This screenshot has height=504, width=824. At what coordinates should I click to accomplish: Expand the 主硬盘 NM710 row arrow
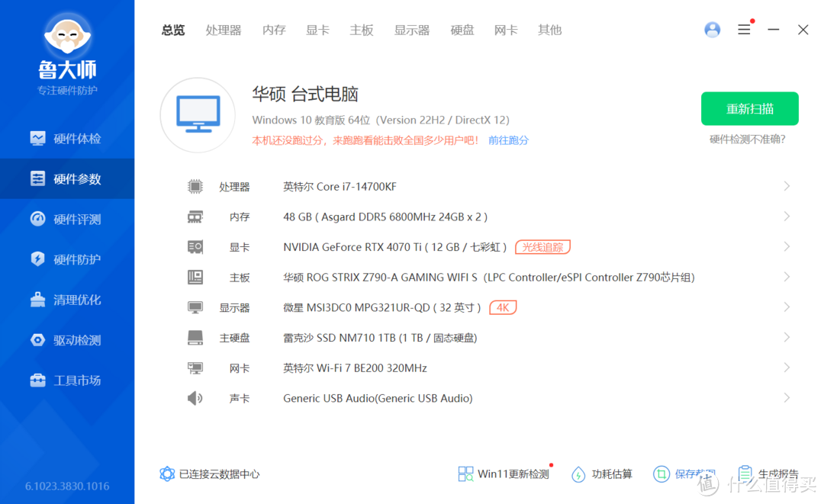(x=787, y=338)
